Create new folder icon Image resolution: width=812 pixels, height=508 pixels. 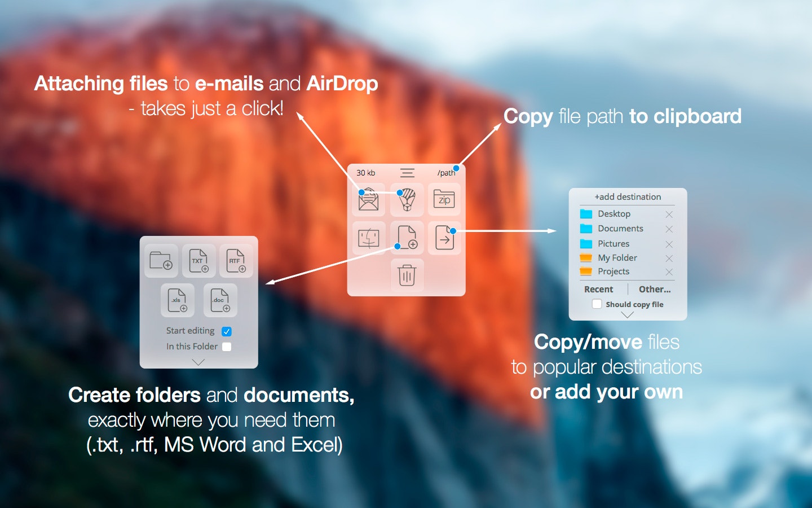coord(161,261)
